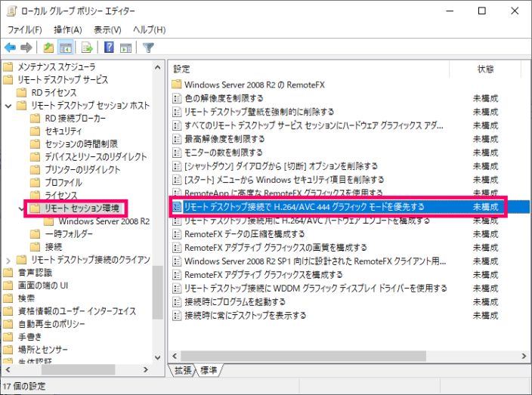Screen dimensions: 532x395
Task: Toggle the action pane toolbar icon
Action: 125,48
